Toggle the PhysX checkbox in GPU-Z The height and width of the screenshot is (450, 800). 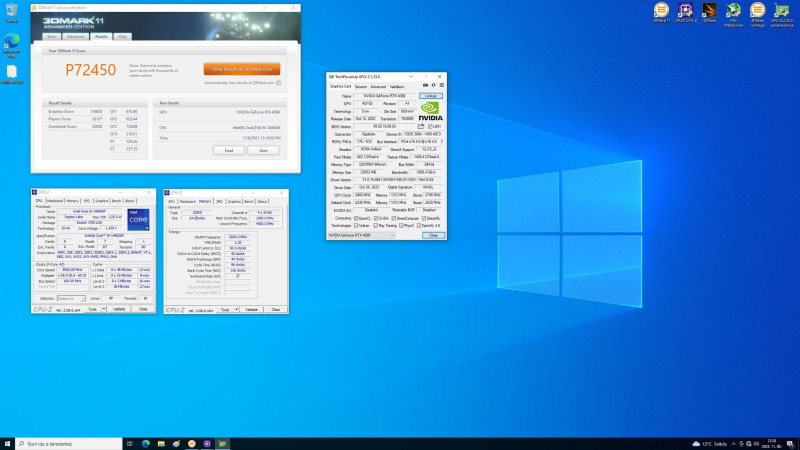coord(401,226)
